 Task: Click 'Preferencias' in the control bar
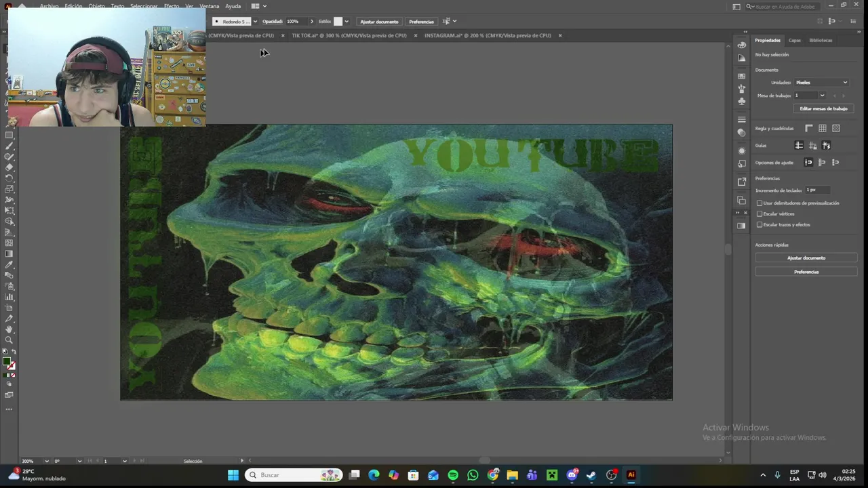(x=421, y=22)
